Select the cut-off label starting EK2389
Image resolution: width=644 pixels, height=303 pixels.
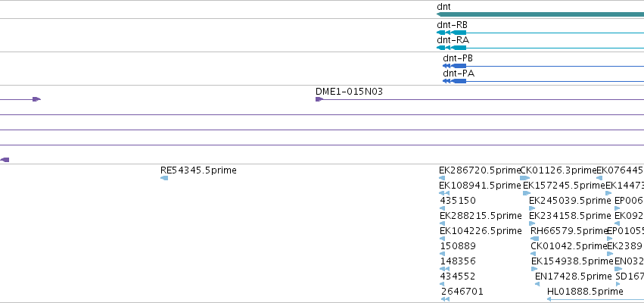(x=624, y=246)
